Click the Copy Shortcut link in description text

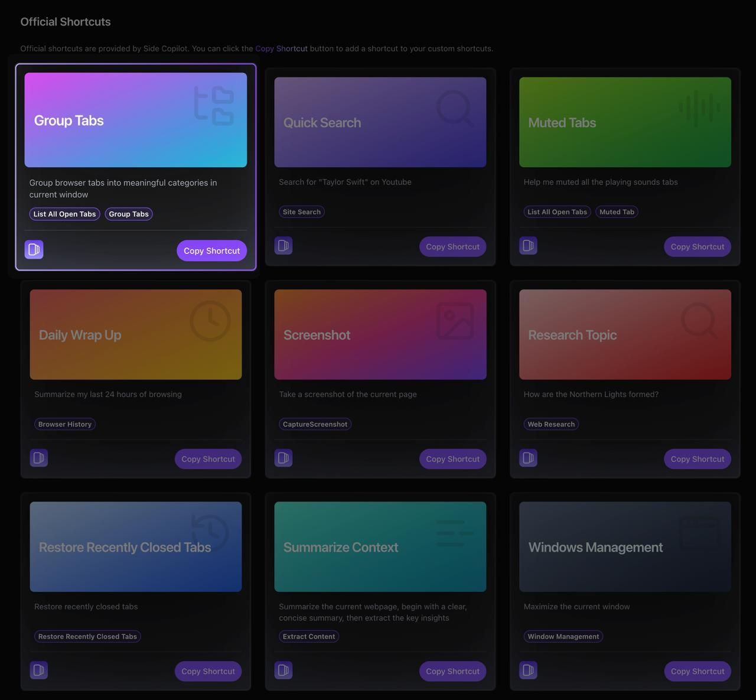pyautogui.click(x=281, y=48)
